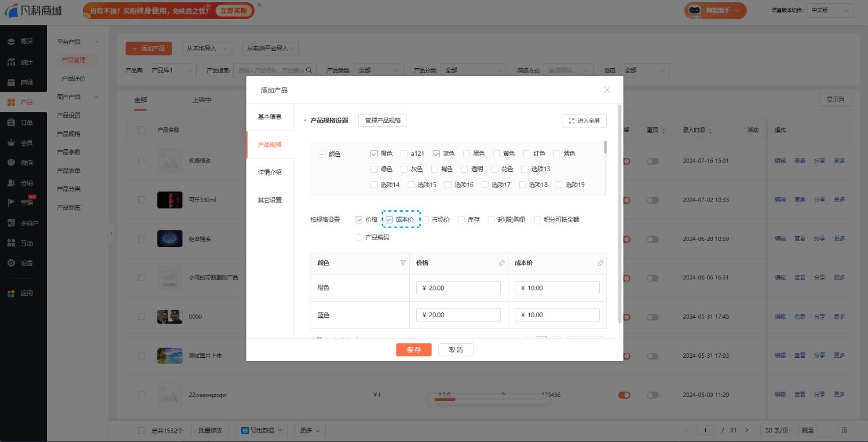Image resolution: width=868 pixels, height=442 pixels.
Task: Select the 上架中 list tab
Action: (x=202, y=100)
